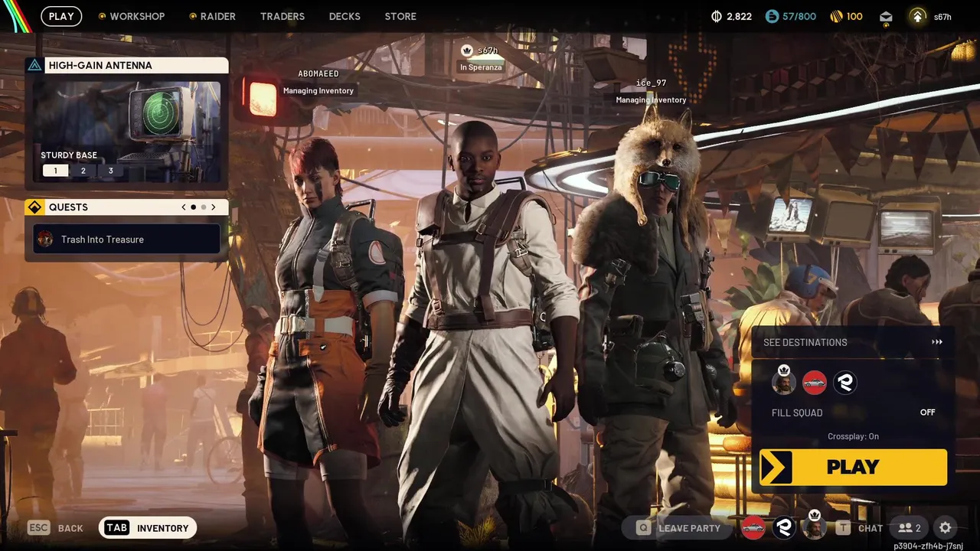Viewport: 980px width, 551px height.
Task: Click the Quests panel header
Action: (x=127, y=207)
